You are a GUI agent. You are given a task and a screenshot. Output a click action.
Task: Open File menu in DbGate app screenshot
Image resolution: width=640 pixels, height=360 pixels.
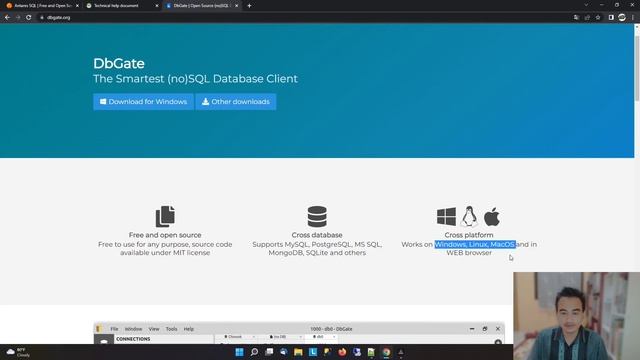114,329
